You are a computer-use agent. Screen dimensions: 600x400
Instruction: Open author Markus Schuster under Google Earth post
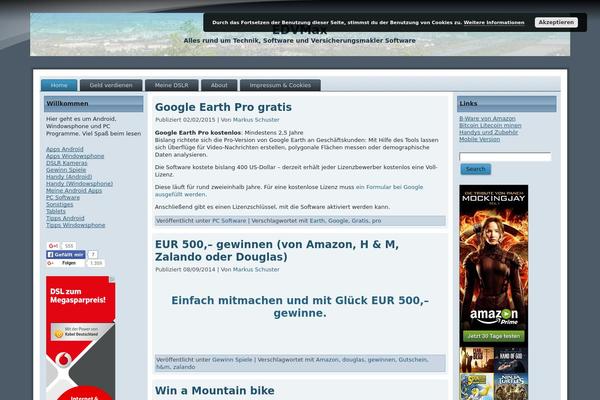pyautogui.click(x=256, y=120)
